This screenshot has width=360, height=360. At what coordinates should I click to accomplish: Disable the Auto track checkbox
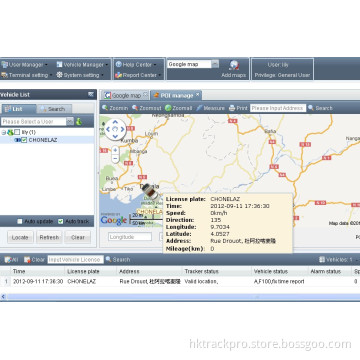point(60,221)
